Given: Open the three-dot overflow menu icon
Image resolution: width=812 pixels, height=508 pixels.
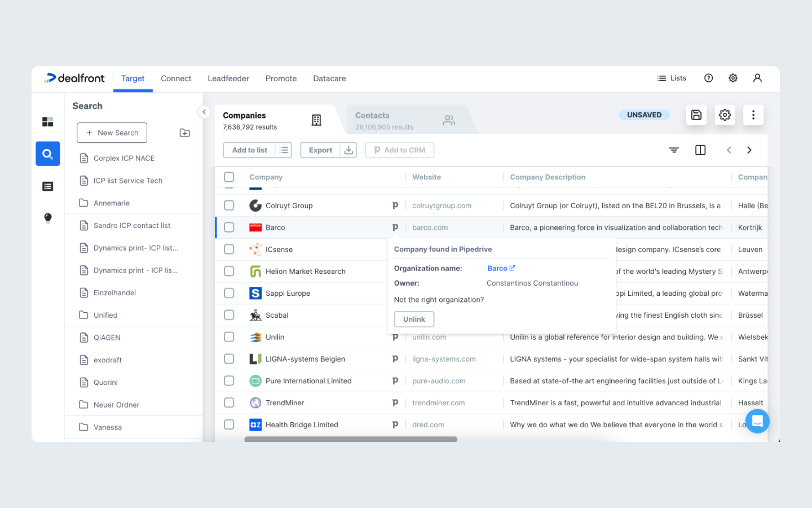Looking at the screenshot, I should (753, 114).
